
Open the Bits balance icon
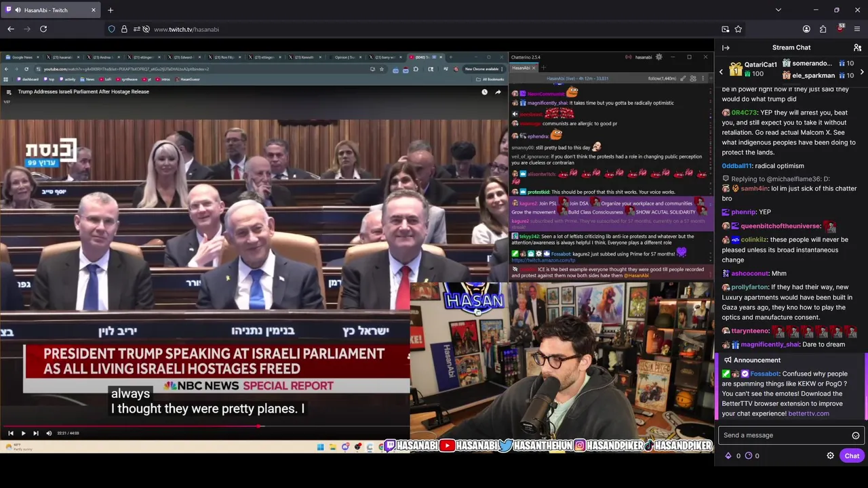click(x=728, y=455)
